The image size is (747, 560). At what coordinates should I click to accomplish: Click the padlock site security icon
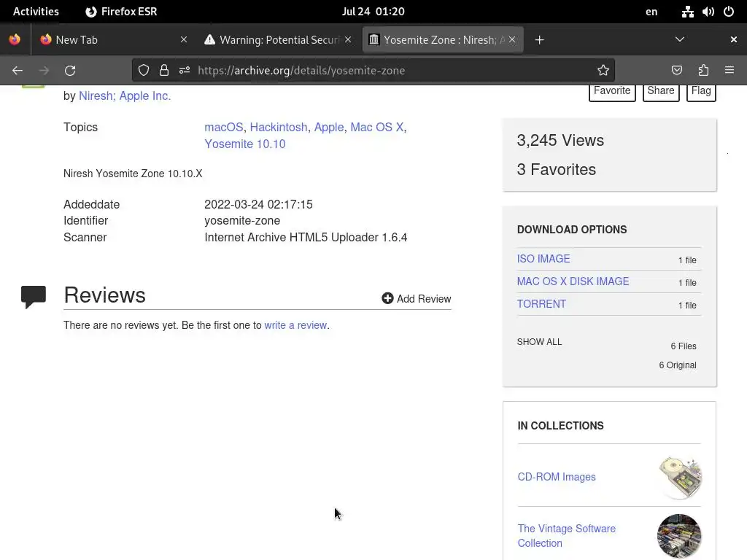164,71
